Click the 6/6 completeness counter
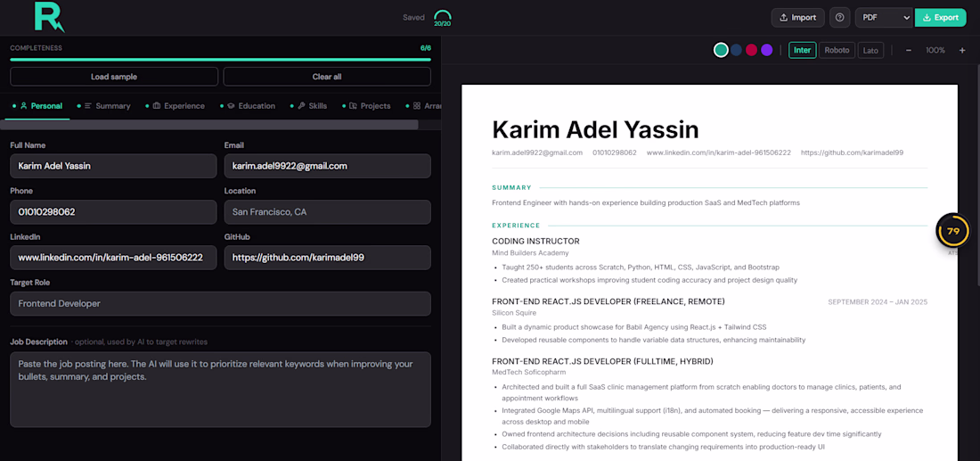The image size is (980, 461). click(426, 48)
